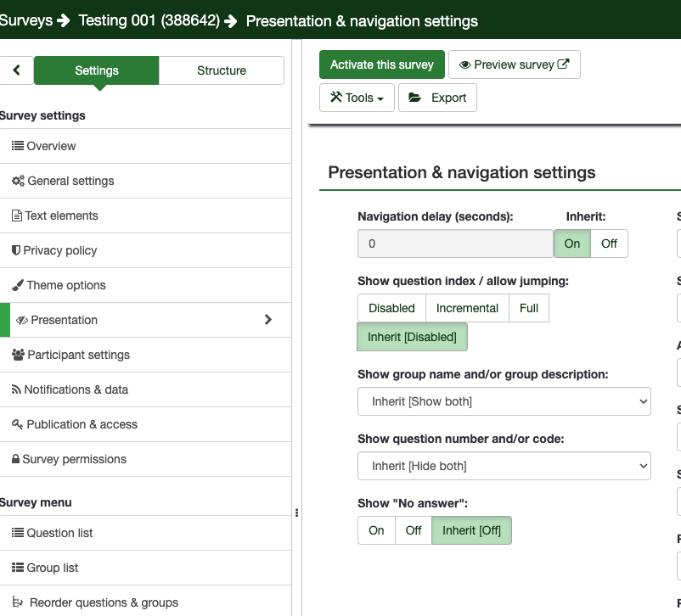The image size is (681, 616).
Task: Click the Navigation delay input field
Action: pos(455,244)
